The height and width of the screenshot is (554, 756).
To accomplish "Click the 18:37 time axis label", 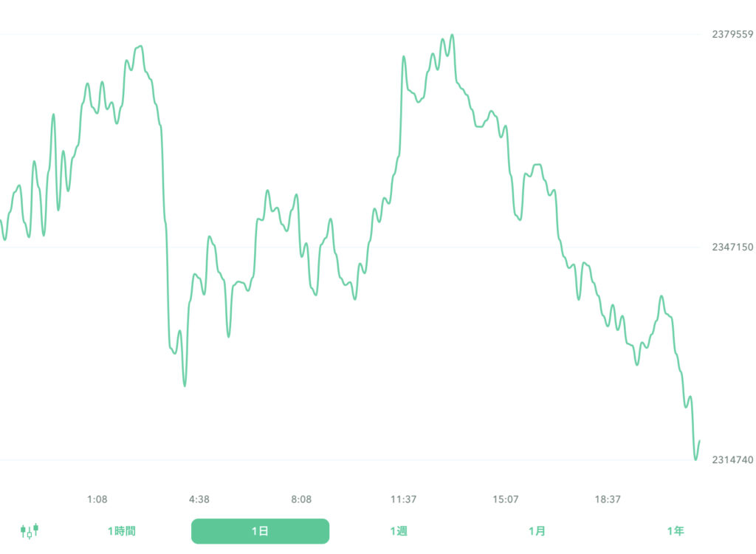I will click(608, 499).
